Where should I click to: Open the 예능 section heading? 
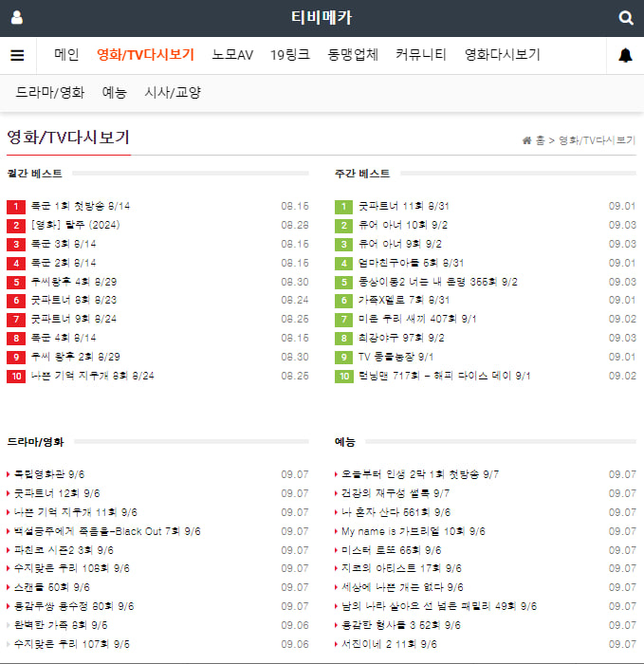tap(345, 442)
